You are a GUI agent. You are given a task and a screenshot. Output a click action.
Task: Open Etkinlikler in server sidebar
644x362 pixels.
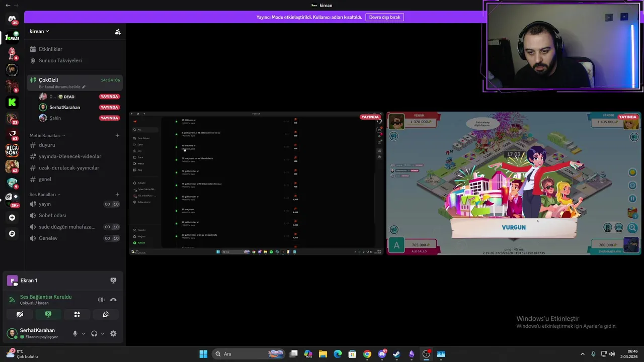74,49
